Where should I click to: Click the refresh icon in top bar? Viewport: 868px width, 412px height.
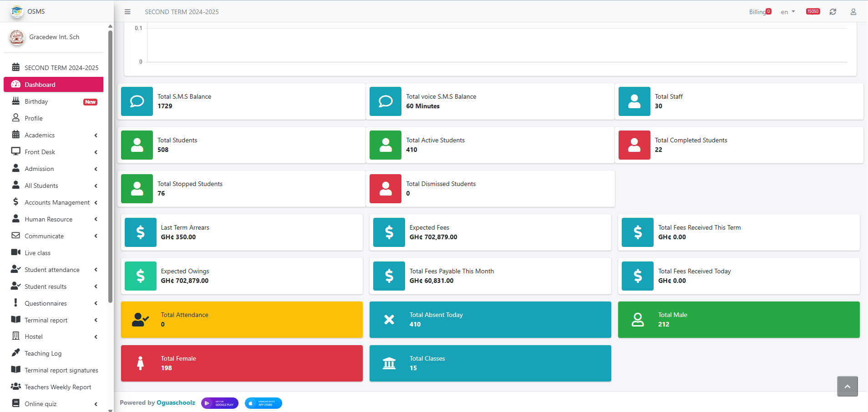(832, 12)
